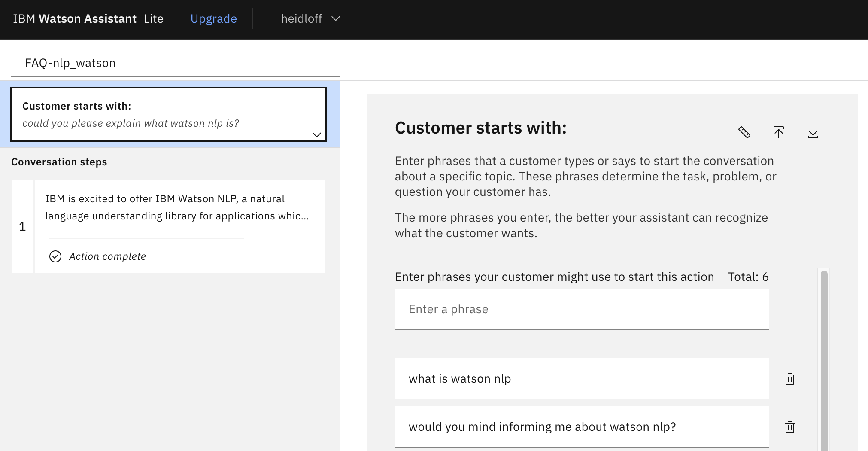Select the Customer starts with card
This screenshot has width=868, height=451.
[x=169, y=114]
